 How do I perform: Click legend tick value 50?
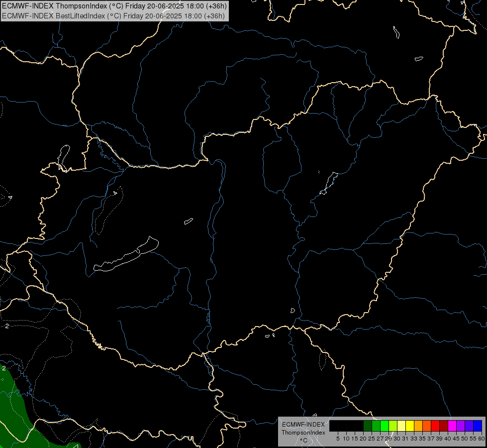tap(464, 439)
